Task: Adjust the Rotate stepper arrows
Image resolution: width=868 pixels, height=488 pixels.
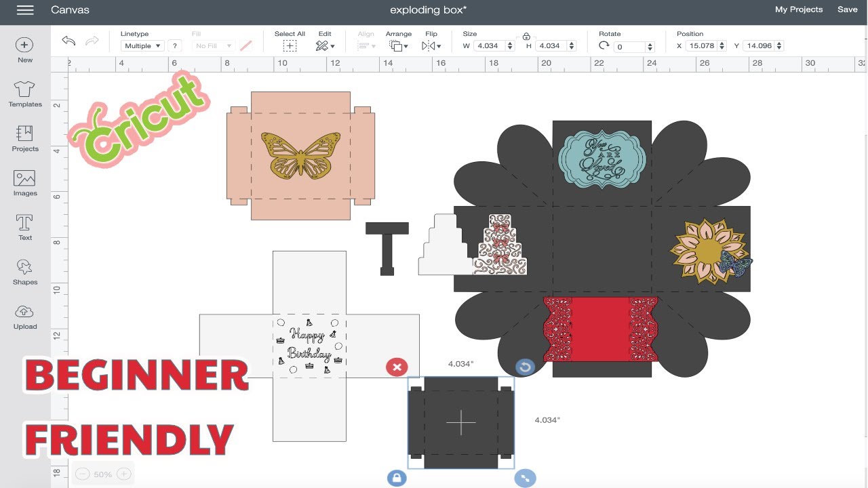Action: pos(650,47)
